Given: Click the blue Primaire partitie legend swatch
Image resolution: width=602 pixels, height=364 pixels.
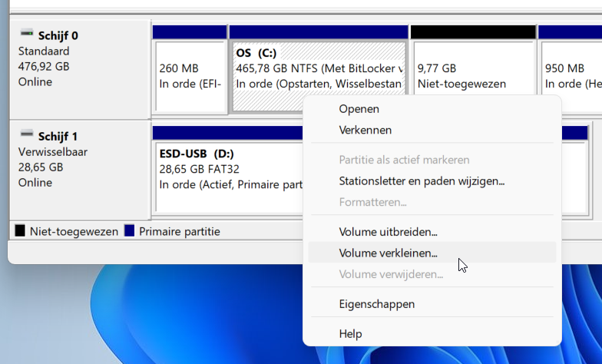Looking at the screenshot, I should 129,230.
